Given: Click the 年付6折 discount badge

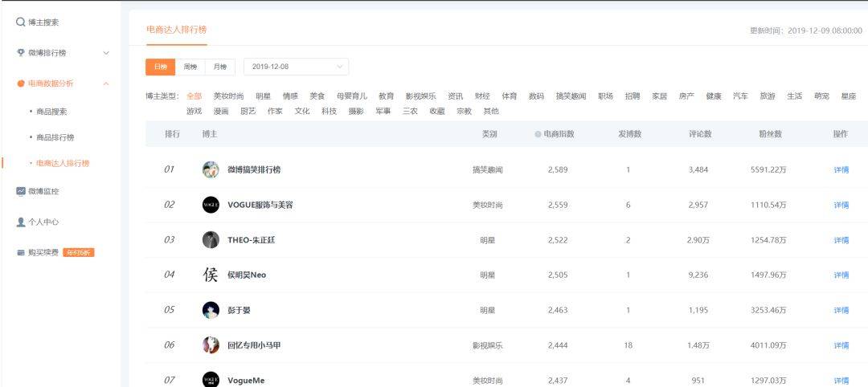Looking at the screenshot, I should click(x=79, y=253).
